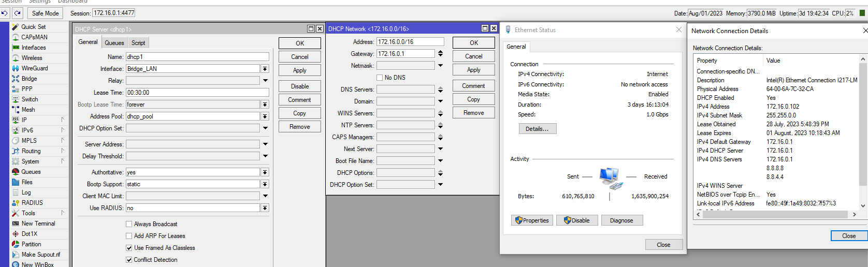Viewport: 868px width, 267px height.
Task: Click Make Supout.rif icon
Action: coord(16,255)
